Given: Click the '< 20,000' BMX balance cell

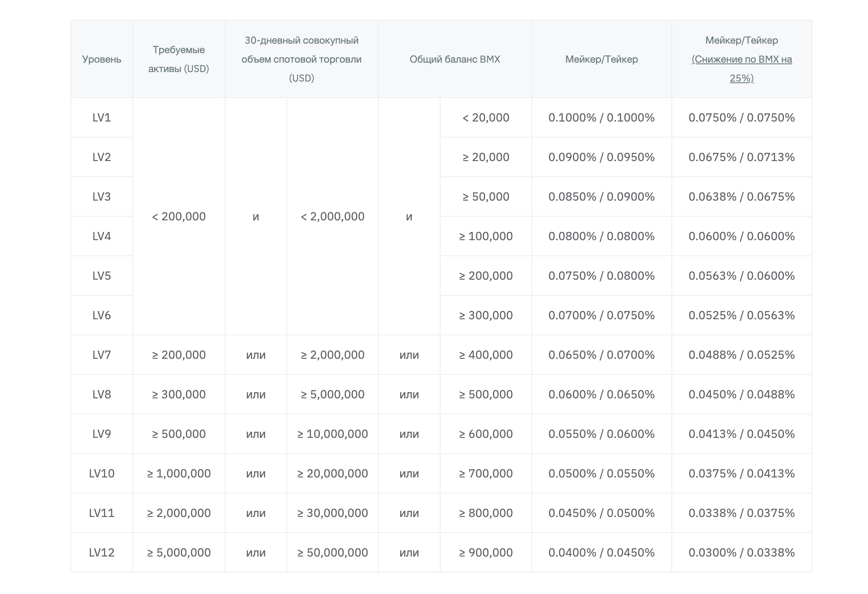Looking at the screenshot, I should (x=486, y=118).
